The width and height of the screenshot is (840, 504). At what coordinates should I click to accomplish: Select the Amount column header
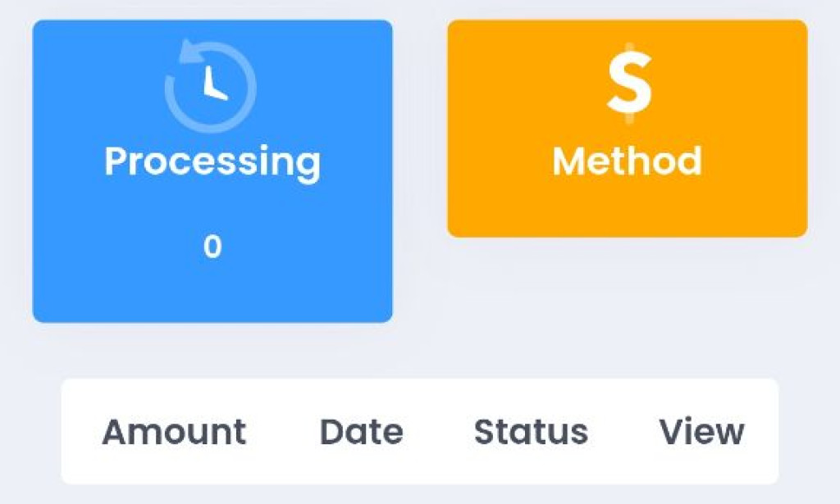[174, 432]
